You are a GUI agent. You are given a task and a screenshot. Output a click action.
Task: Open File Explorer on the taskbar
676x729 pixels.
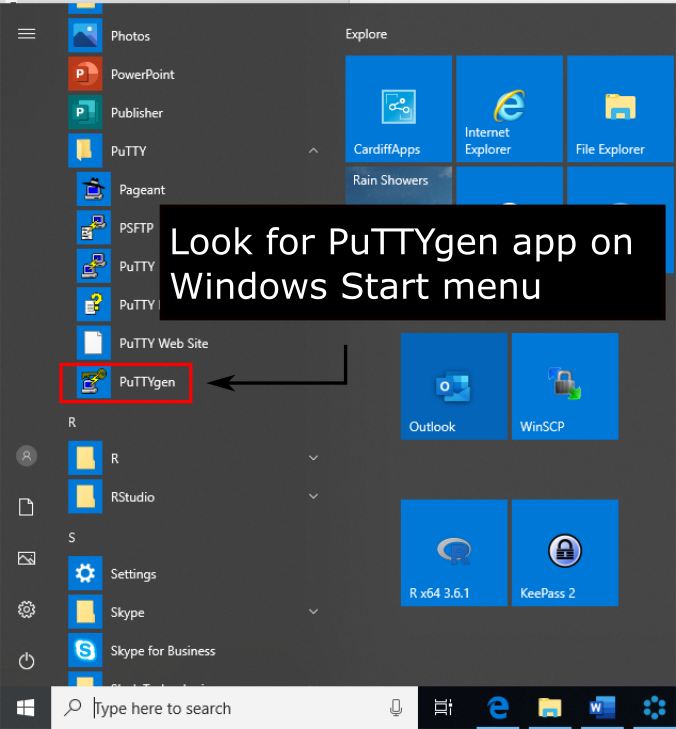click(x=550, y=708)
